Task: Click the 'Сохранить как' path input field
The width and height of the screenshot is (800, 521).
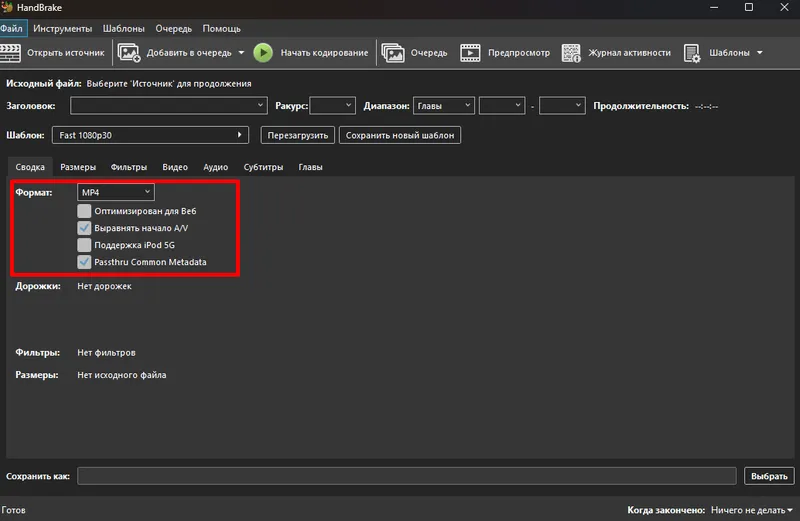Action: point(407,476)
